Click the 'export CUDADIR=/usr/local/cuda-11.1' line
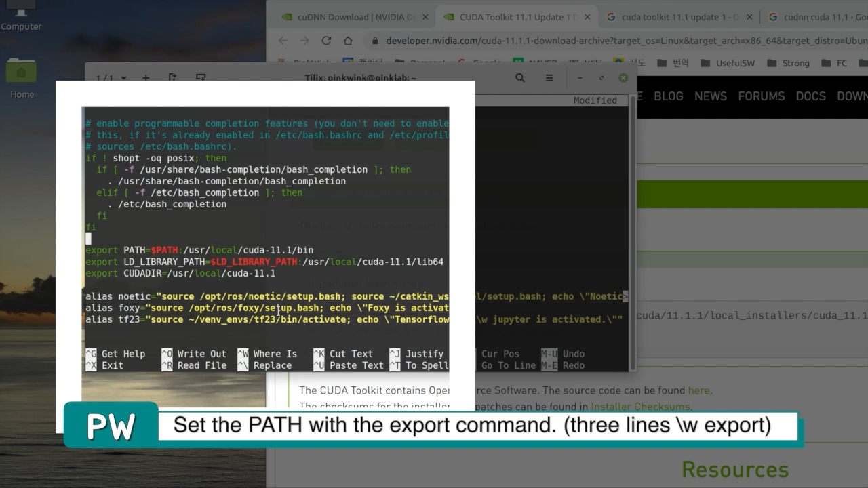Screen dimensions: 868x488 click(x=180, y=273)
